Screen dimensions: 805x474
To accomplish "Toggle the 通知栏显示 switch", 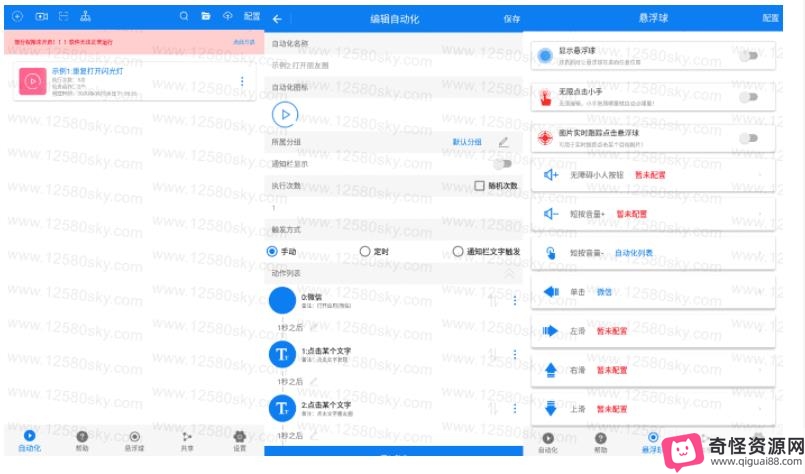I will [x=502, y=164].
